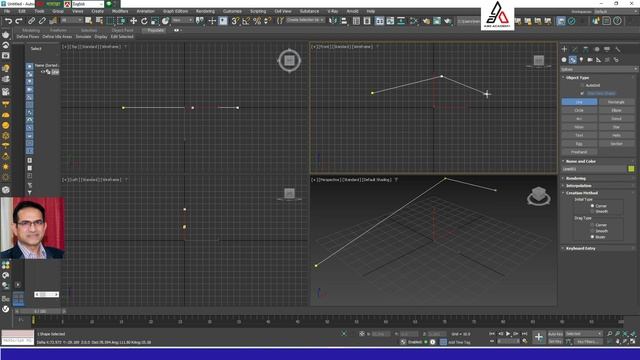
Task: Activate the Unlink Selection tool
Action: (42, 21)
